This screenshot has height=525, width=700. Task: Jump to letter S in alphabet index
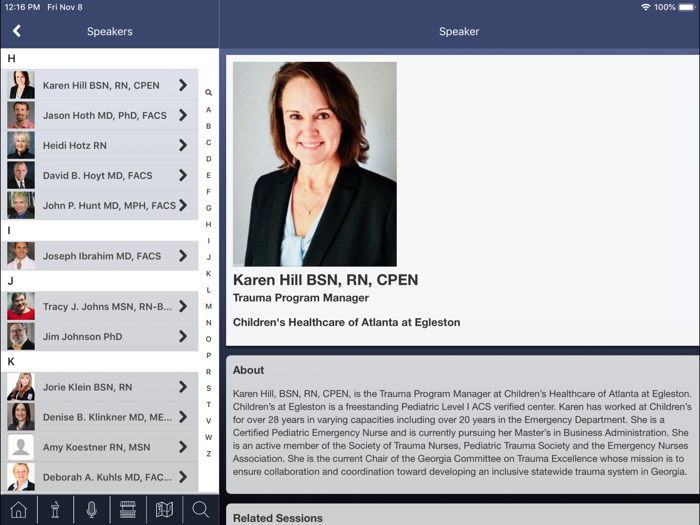[208, 388]
